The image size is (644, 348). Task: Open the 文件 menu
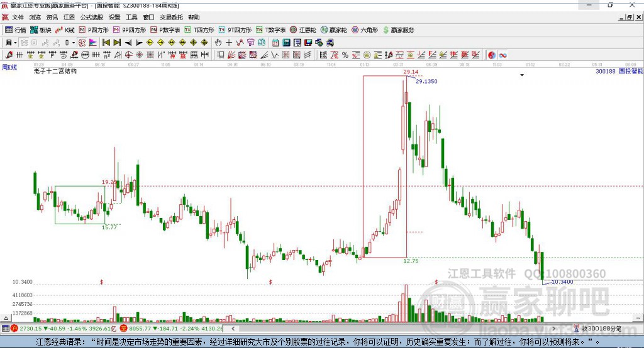pos(18,17)
